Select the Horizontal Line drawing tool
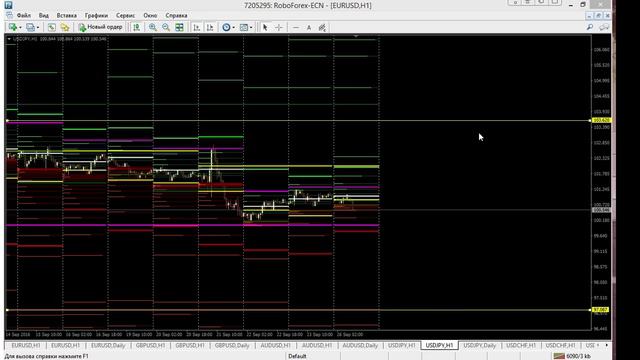This screenshot has height=360, width=640. point(296,27)
